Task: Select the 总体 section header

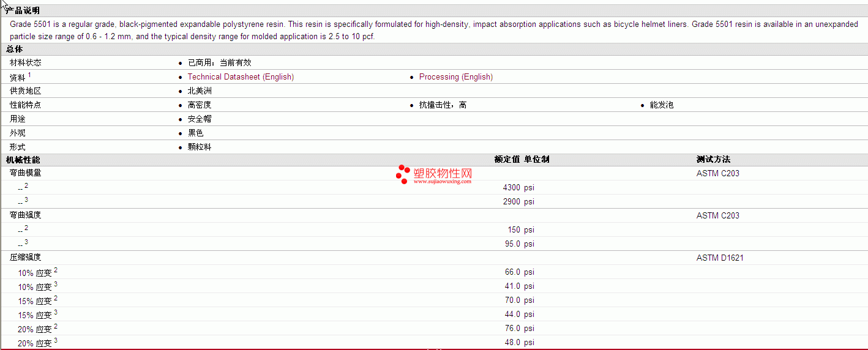Action: point(15,49)
